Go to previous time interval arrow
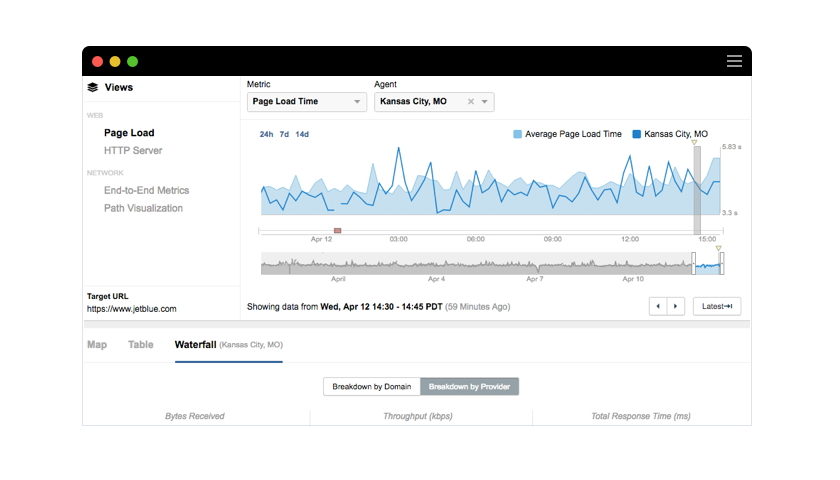 (x=658, y=306)
